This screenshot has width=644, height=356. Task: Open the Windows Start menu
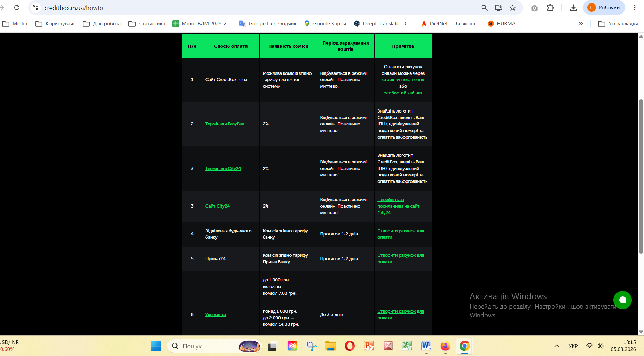click(156, 346)
